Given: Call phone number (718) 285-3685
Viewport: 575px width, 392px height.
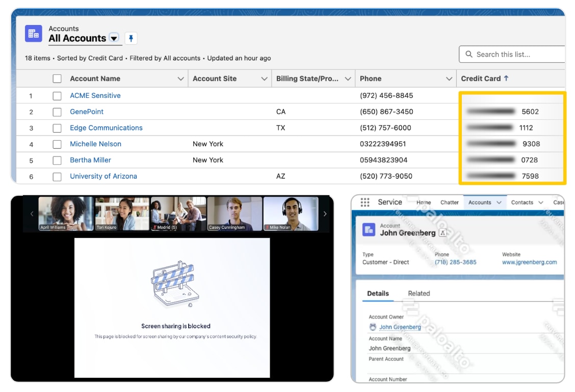Looking at the screenshot, I should (x=455, y=262).
